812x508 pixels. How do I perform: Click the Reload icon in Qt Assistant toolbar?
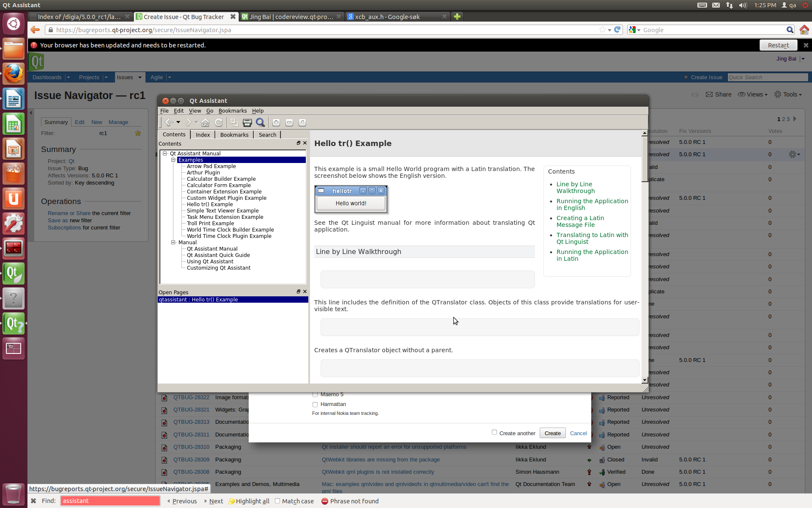point(219,122)
